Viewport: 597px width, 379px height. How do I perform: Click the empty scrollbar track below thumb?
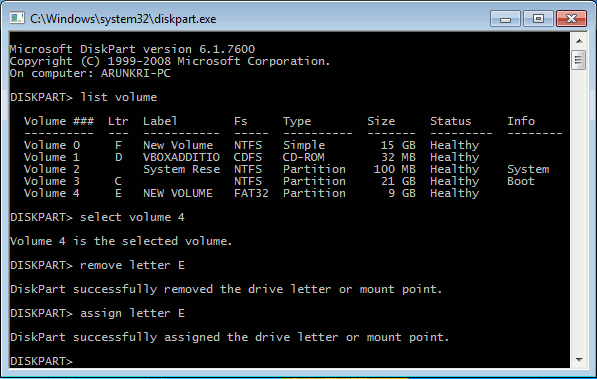pyautogui.click(x=579, y=211)
